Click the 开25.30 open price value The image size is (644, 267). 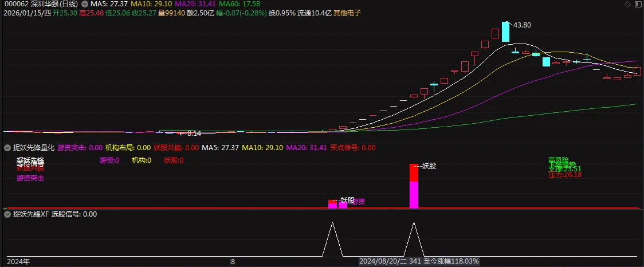[x=65, y=13]
